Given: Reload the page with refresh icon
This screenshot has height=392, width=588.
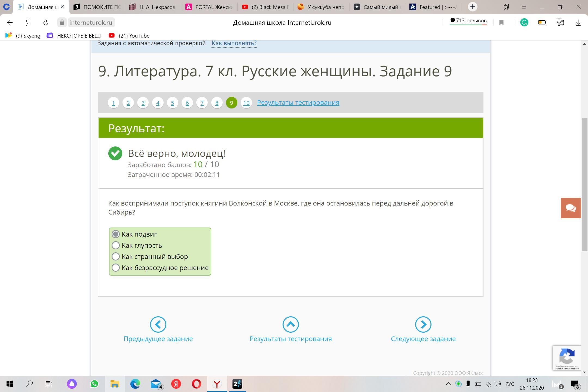Looking at the screenshot, I should (46, 23).
